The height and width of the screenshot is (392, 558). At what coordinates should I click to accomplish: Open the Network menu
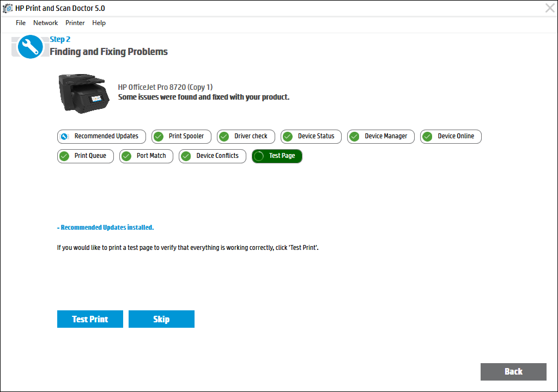pyautogui.click(x=46, y=23)
